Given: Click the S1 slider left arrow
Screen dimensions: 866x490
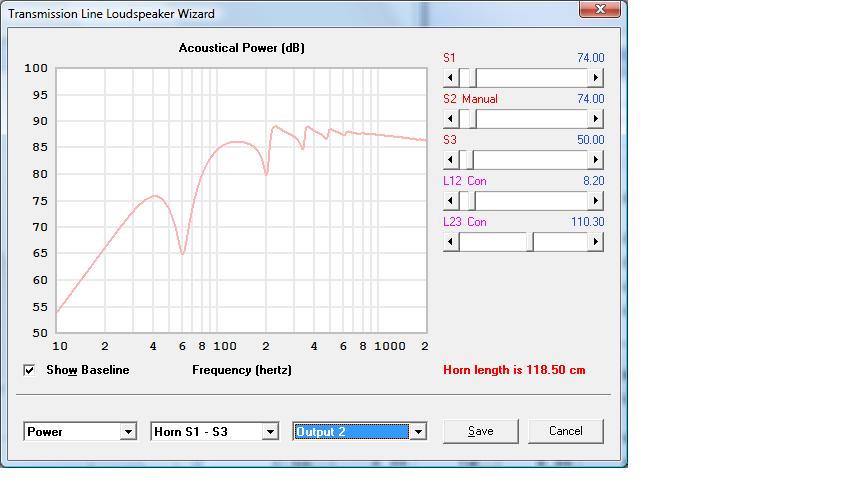Looking at the screenshot, I should pos(451,78).
